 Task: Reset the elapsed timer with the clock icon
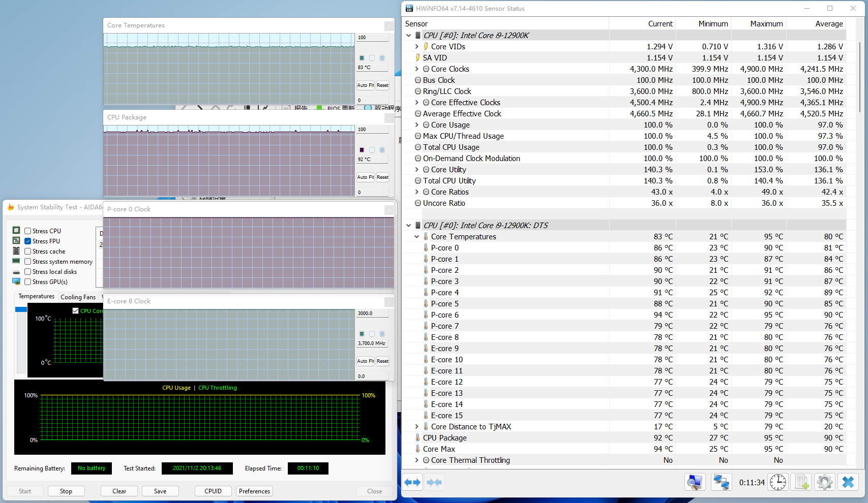pyautogui.click(x=777, y=482)
